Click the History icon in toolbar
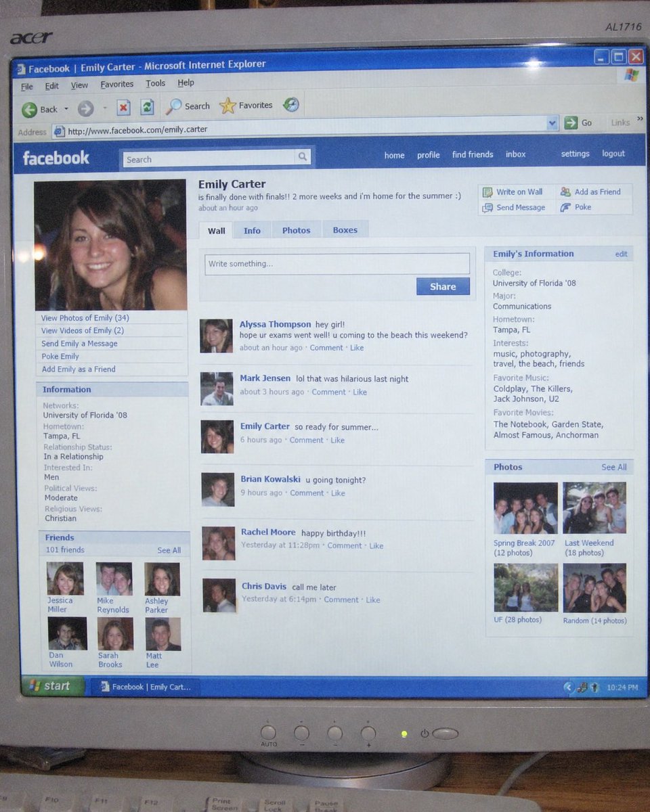650x812 pixels. 291,104
